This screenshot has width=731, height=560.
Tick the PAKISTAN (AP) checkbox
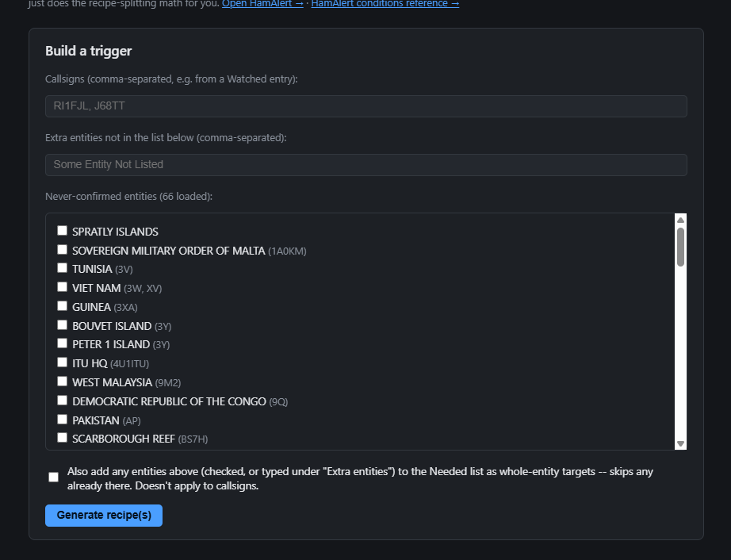tap(62, 420)
